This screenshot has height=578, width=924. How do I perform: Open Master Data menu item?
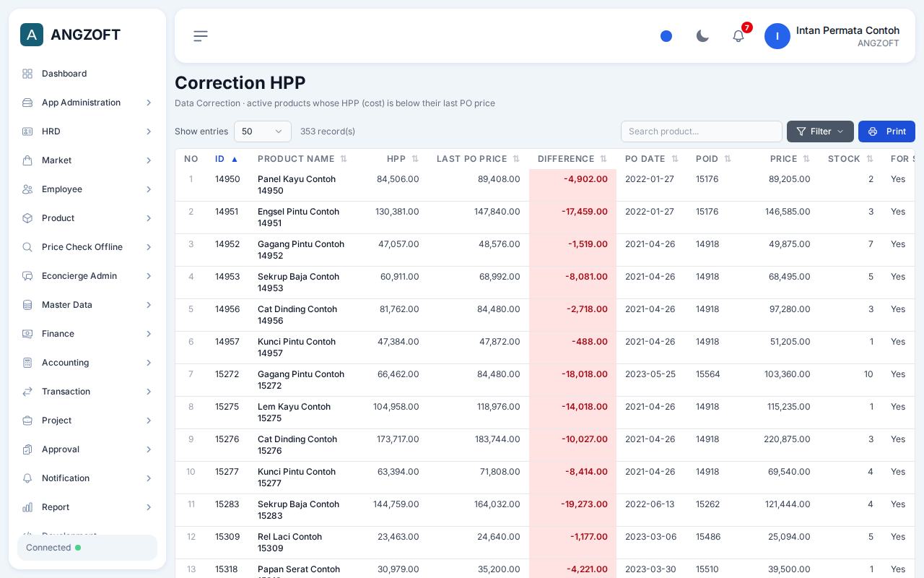point(87,305)
